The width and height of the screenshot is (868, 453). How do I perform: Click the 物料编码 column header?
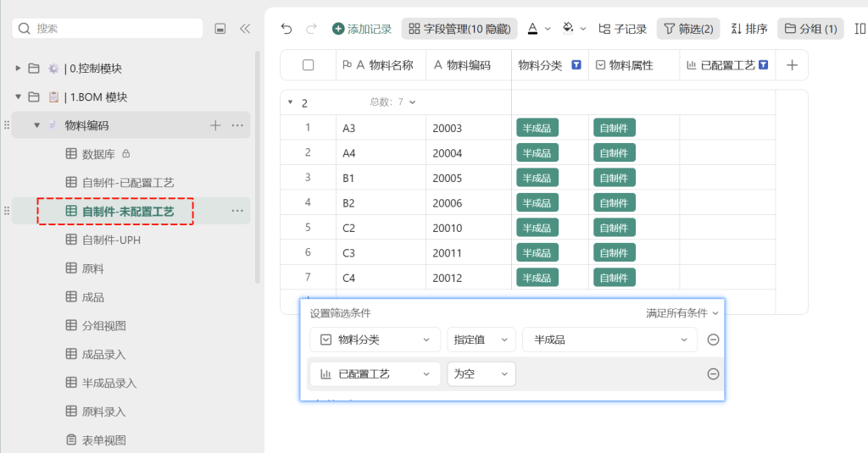469,65
